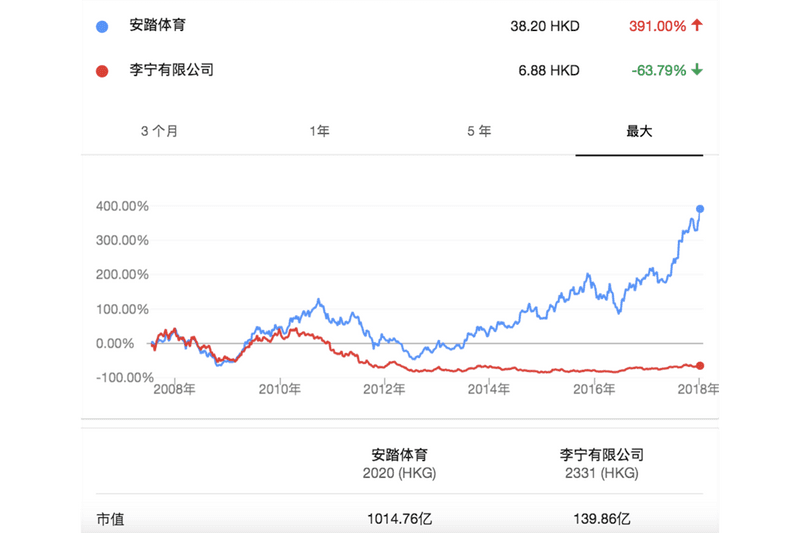
Task: Click the 139.86亿 market cap value
Action: click(602, 519)
